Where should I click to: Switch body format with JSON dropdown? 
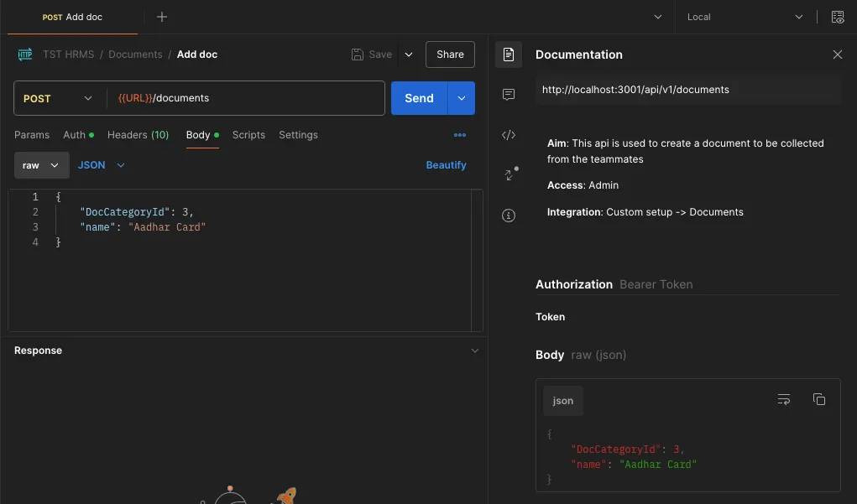tap(101, 165)
